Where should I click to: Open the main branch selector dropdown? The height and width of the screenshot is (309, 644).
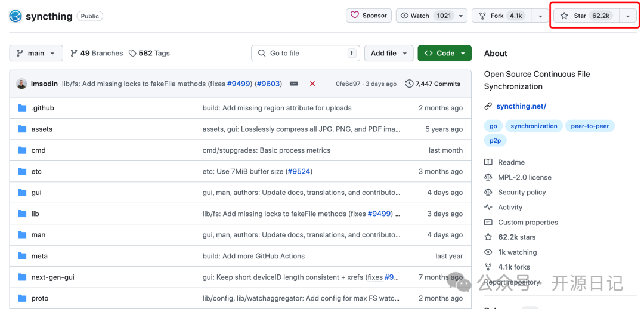pyautogui.click(x=36, y=53)
